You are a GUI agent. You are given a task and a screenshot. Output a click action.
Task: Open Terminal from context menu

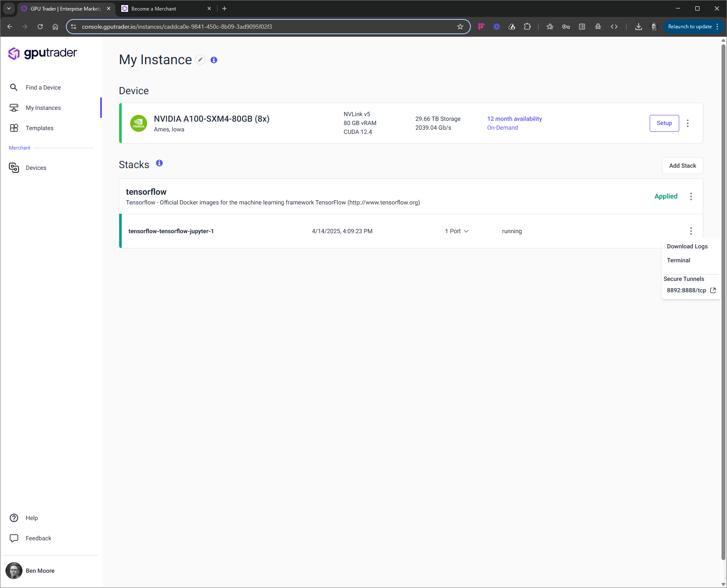(678, 260)
